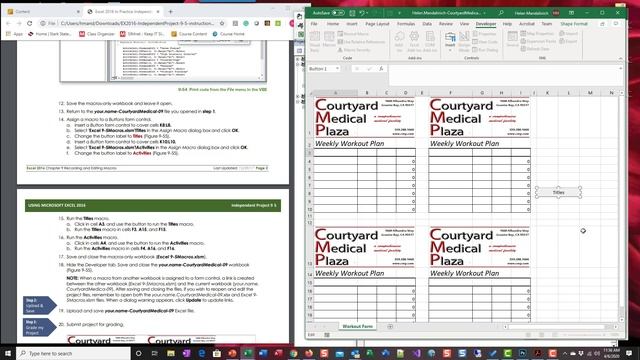
Task: Open the File tab in Excel
Action: tap(314, 24)
